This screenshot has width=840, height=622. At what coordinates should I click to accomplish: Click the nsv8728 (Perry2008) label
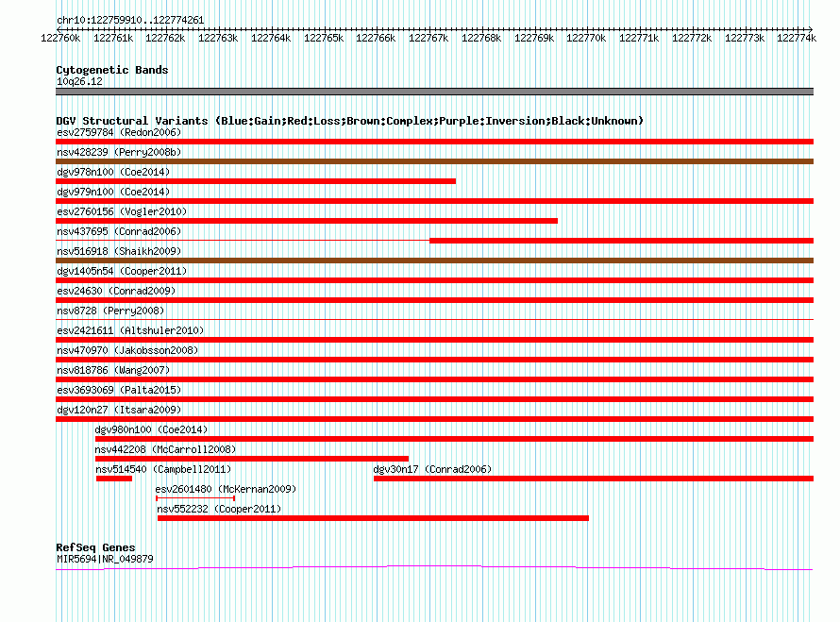click(x=110, y=311)
